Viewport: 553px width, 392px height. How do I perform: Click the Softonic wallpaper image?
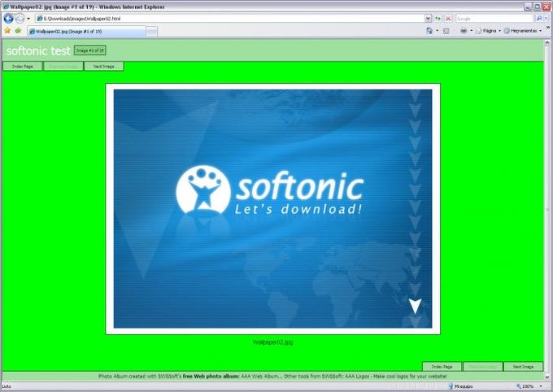(x=272, y=209)
